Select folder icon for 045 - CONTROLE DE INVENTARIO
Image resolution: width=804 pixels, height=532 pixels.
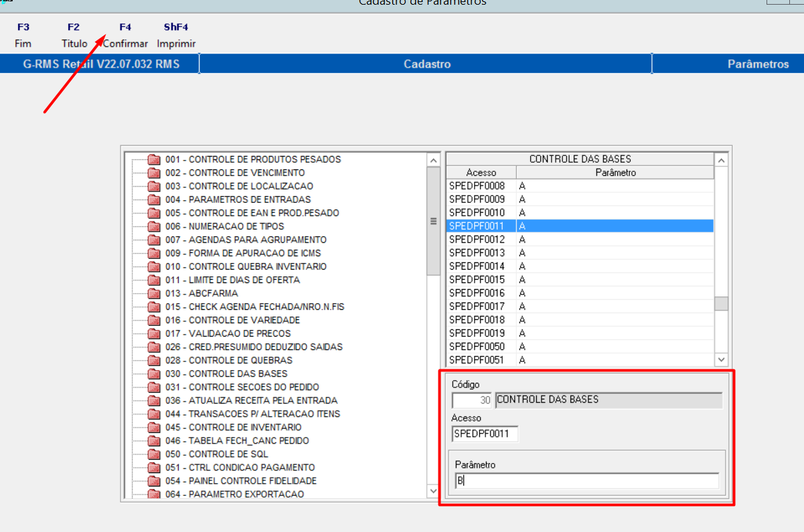155,427
